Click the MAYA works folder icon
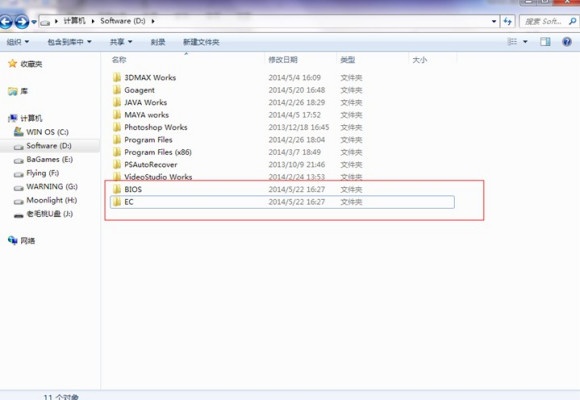Viewport: 580px width, 400px height. click(x=117, y=115)
